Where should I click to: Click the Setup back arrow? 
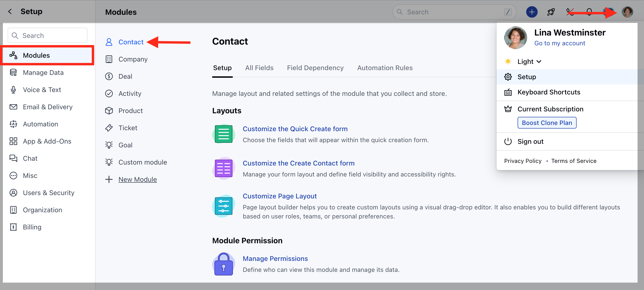coord(10,11)
